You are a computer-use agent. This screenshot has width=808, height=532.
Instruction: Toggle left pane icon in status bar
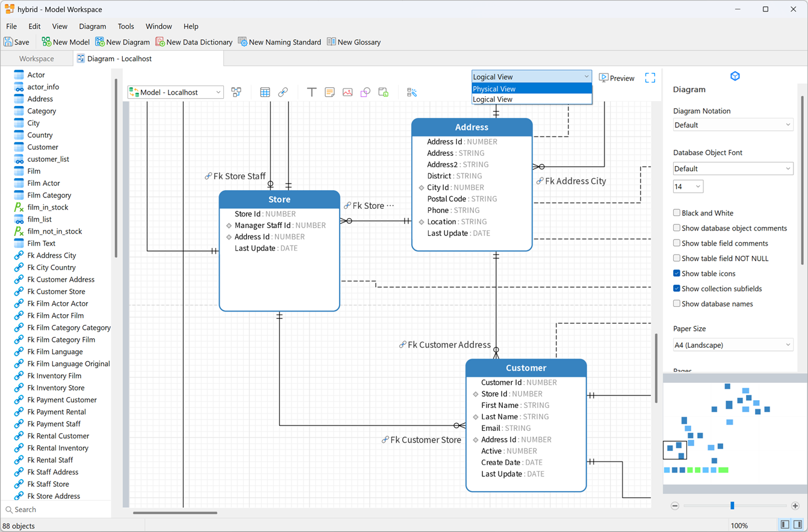pos(785,525)
